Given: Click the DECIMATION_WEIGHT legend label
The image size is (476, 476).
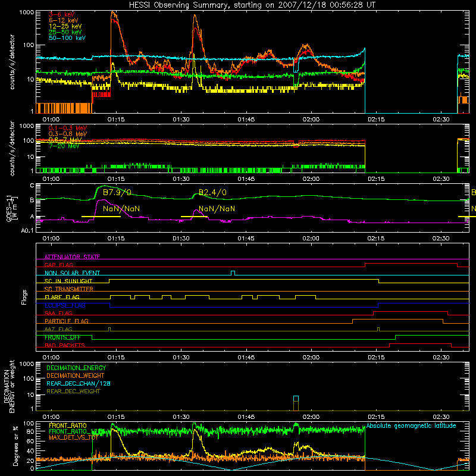Looking at the screenshot, I should (76, 375).
